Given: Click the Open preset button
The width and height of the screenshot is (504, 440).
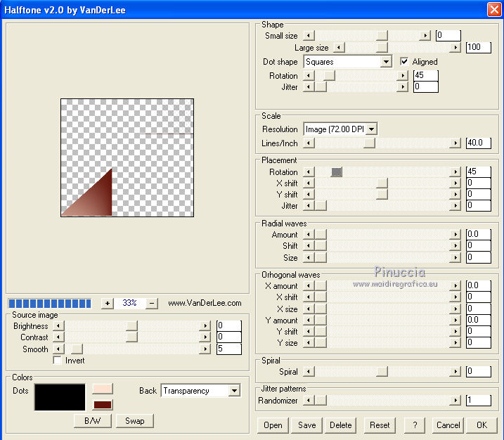Looking at the screenshot, I should point(273,425).
